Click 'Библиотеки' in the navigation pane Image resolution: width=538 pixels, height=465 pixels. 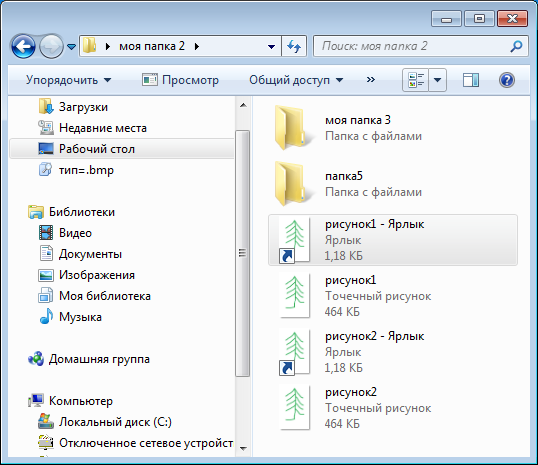point(82,212)
